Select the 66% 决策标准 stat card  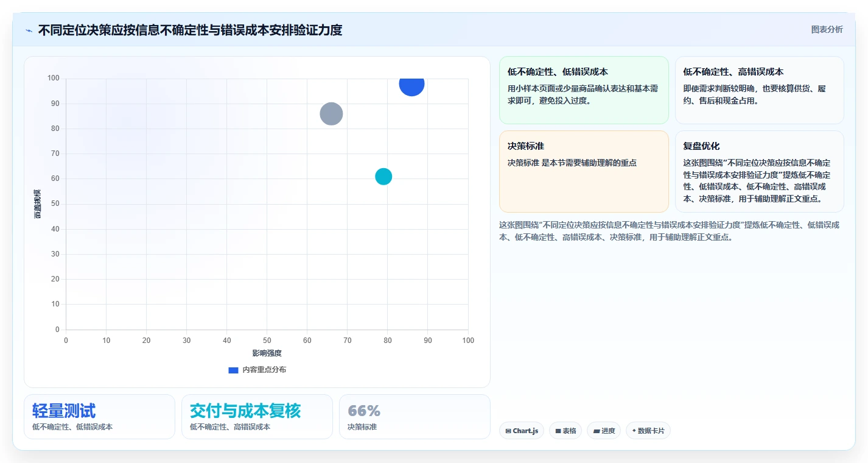tap(415, 417)
